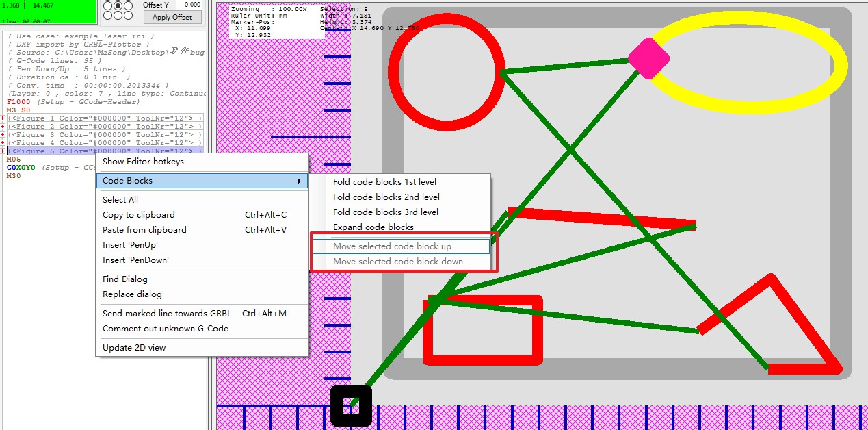Open the Find Dialog from context menu
This screenshot has width=868, height=430.
[x=125, y=279]
